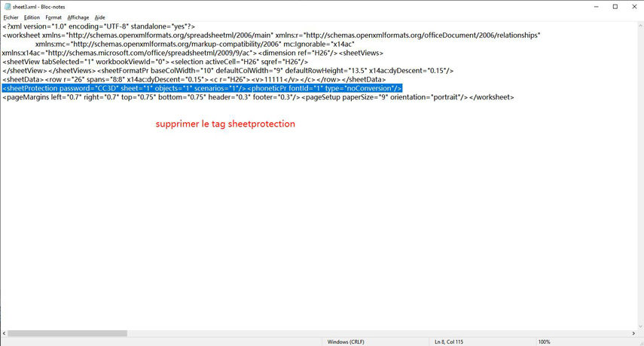Click the 100% zoom status indicator
The image size is (644, 346).
(544, 341)
